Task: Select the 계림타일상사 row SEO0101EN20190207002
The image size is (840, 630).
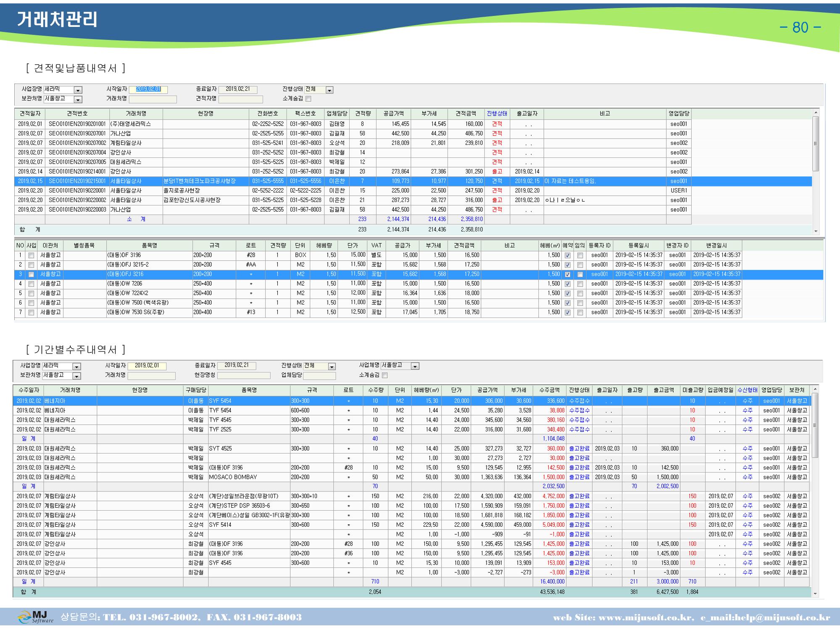Action: pyautogui.click(x=353, y=143)
